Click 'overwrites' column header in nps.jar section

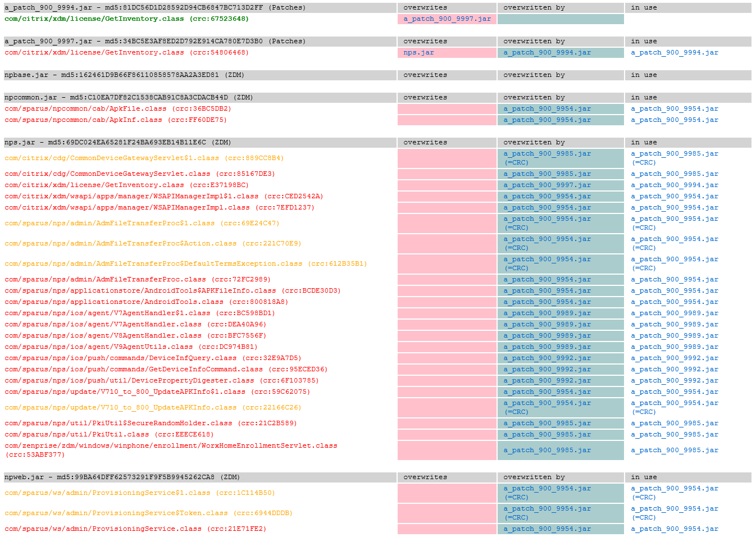pos(425,142)
